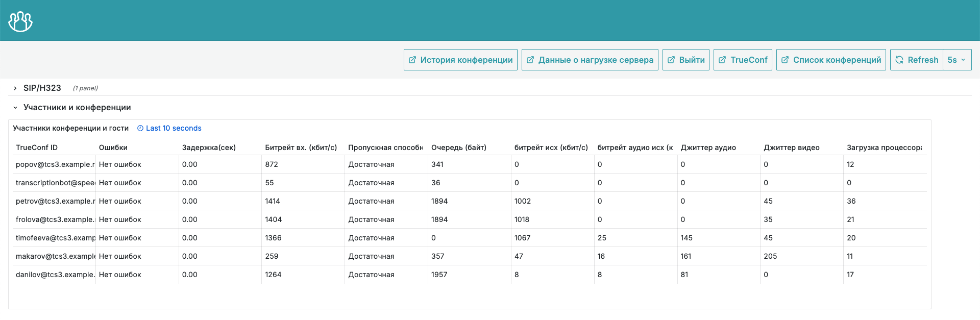Select the frolova@tcs3.example cell
980x320 pixels.
click(x=55, y=219)
